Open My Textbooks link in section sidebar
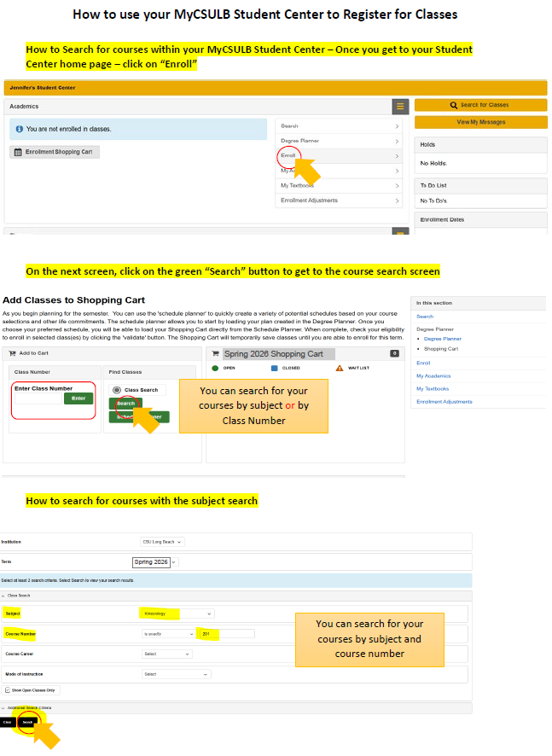 433,388
